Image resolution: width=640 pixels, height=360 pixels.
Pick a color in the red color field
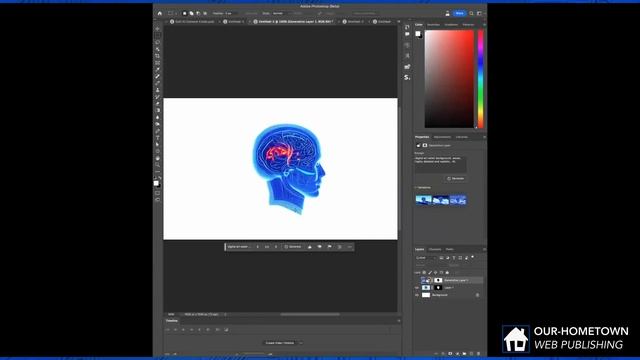point(449,79)
